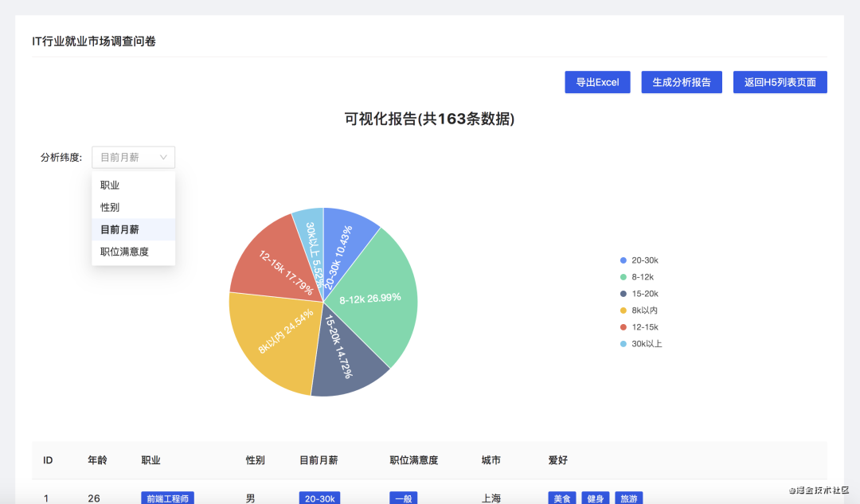The image size is (860, 504).
Task: Click the 30k以上 light-blue legend dot
Action: pyautogui.click(x=623, y=344)
